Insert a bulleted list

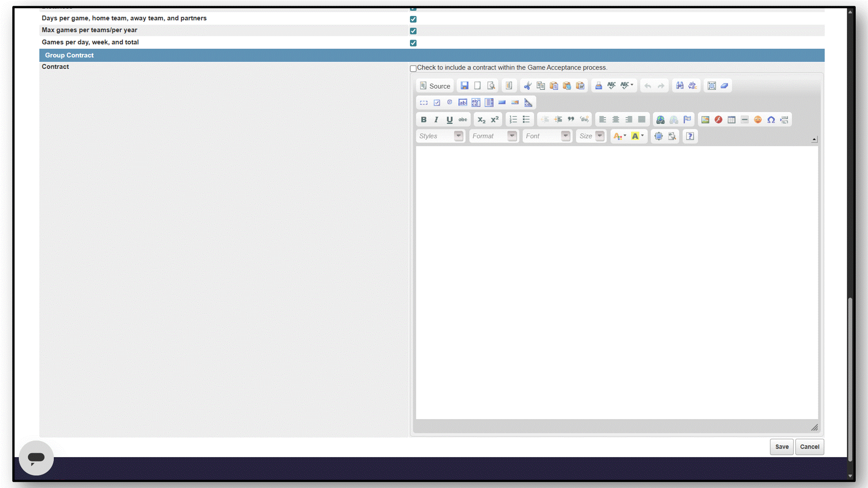pyautogui.click(x=526, y=120)
